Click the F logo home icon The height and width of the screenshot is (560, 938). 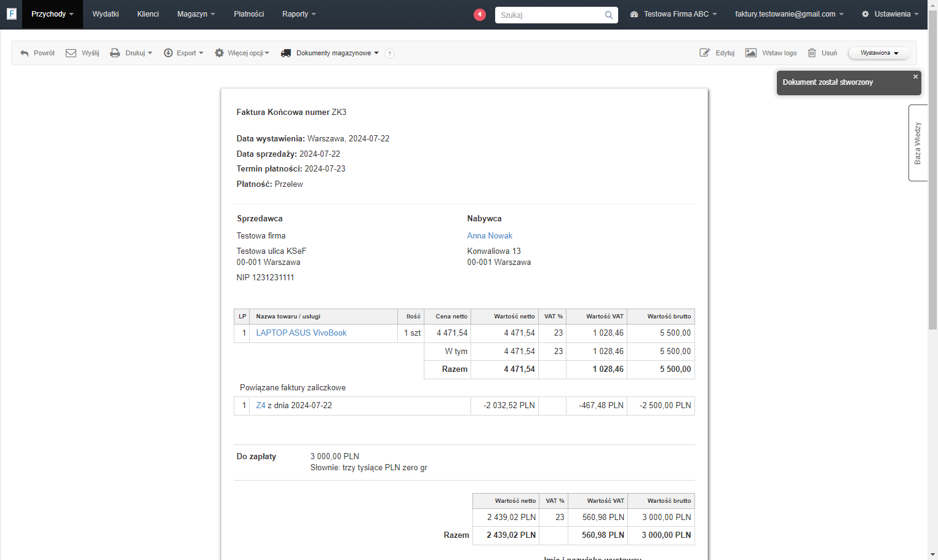tap(11, 14)
